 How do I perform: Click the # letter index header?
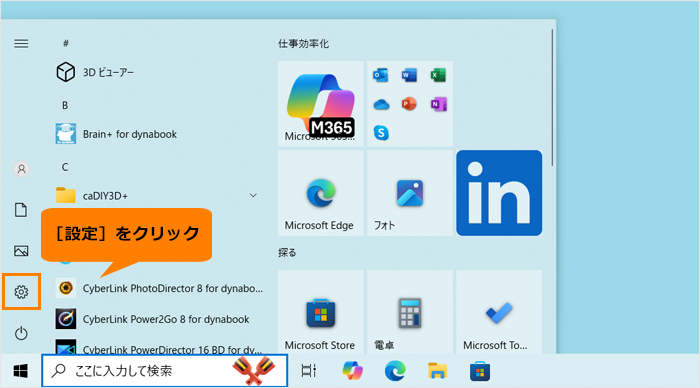[66, 44]
